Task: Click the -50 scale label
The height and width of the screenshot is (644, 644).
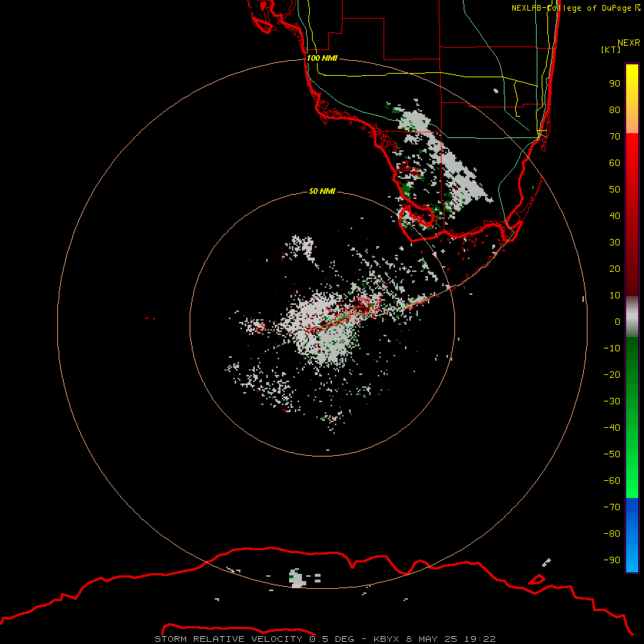Action: (x=612, y=454)
